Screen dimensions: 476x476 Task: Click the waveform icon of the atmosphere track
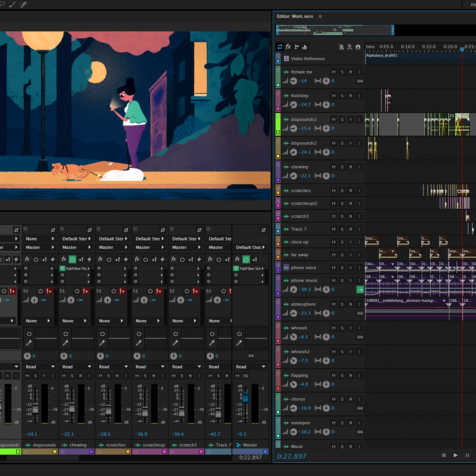click(286, 304)
